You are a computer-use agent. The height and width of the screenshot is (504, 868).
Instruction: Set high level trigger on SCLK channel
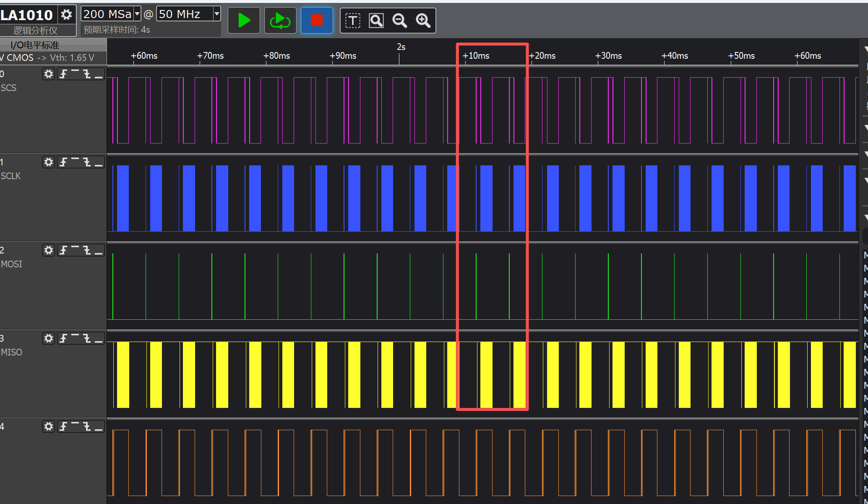point(75,162)
